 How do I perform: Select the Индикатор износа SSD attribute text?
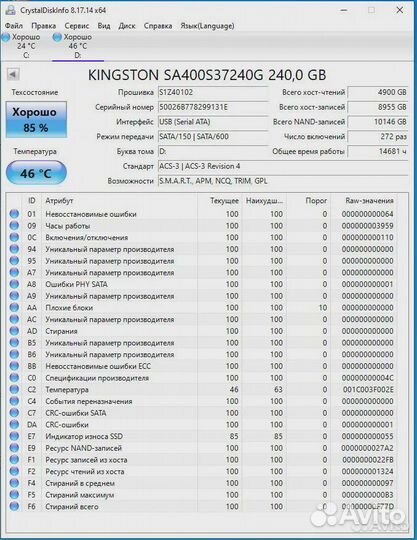(84, 436)
